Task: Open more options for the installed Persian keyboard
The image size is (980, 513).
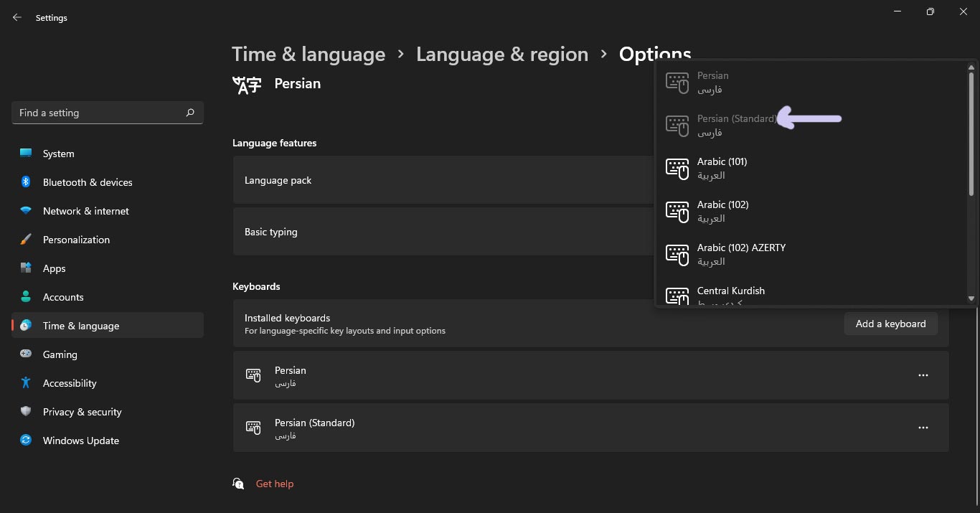Action: pos(923,375)
